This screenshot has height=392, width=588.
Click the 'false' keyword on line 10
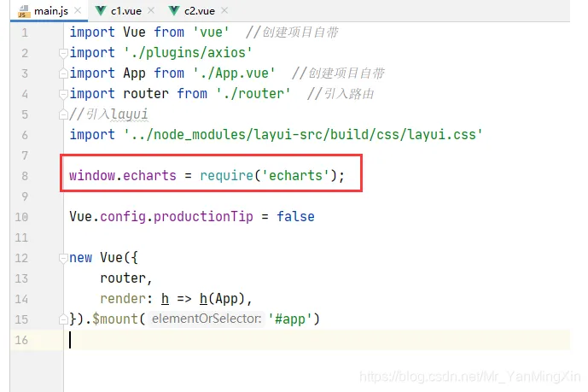click(295, 217)
